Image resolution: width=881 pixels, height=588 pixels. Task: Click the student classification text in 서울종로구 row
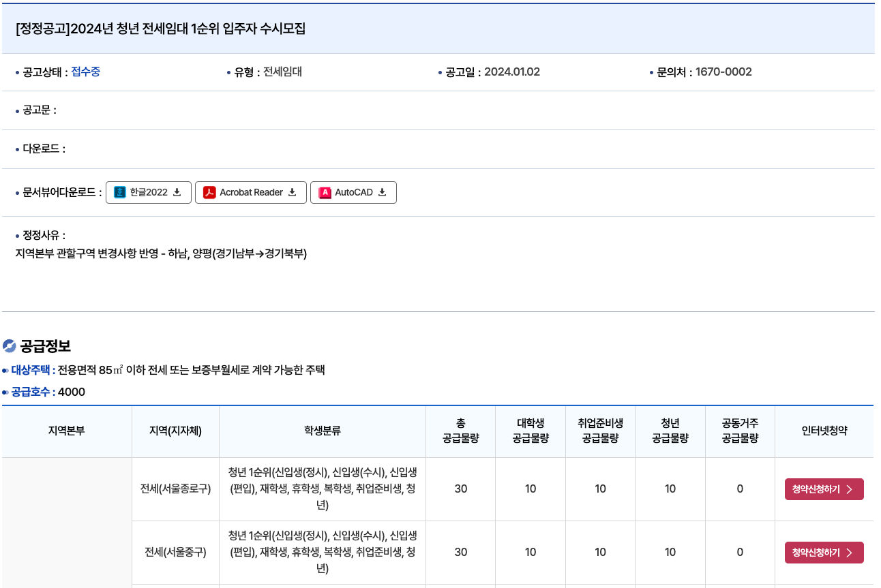(x=323, y=489)
